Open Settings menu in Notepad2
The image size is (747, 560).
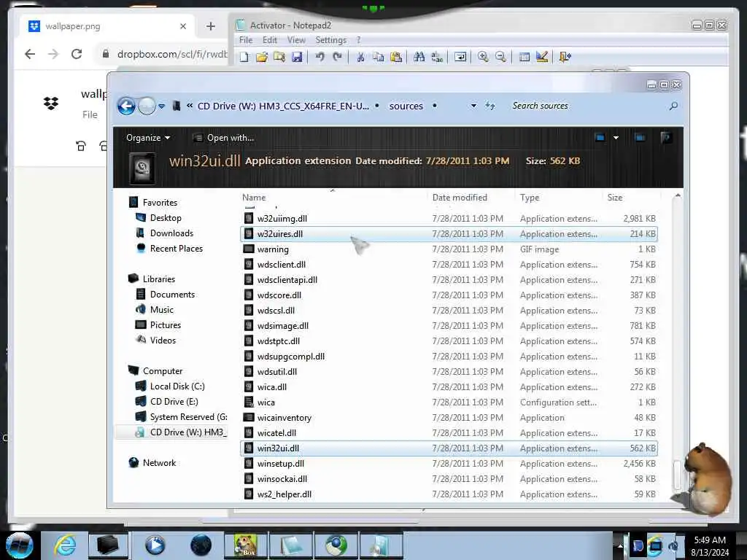coord(330,40)
